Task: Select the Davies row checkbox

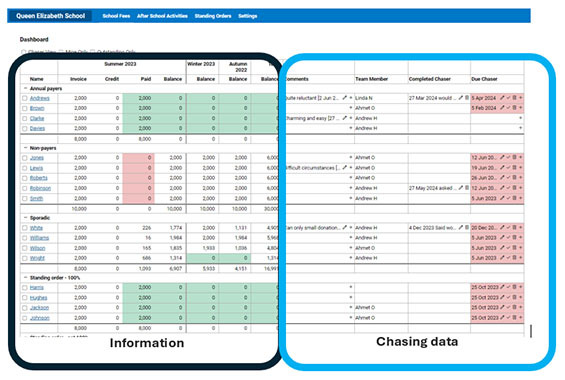Action: point(25,128)
